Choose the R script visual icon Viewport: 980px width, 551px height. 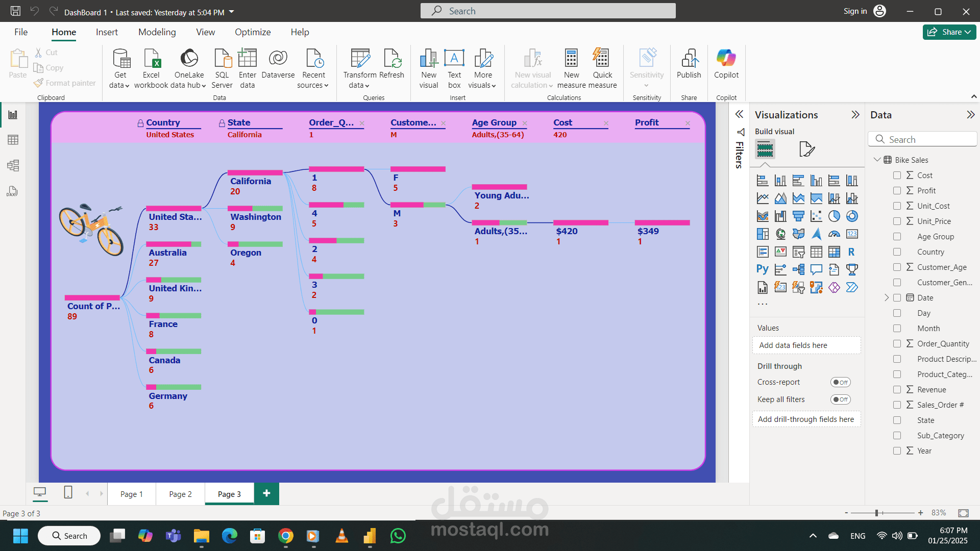click(x=851, y=252)
